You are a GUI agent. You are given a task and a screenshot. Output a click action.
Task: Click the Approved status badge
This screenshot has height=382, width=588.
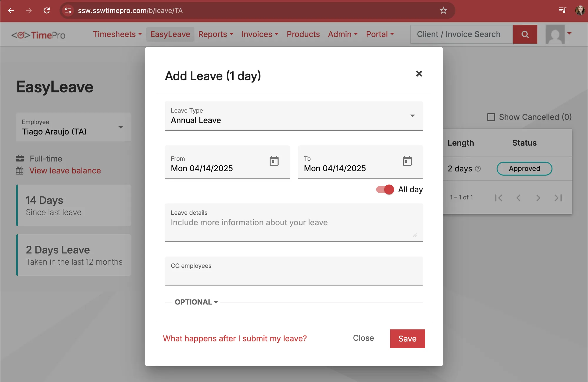coord(524,169)
